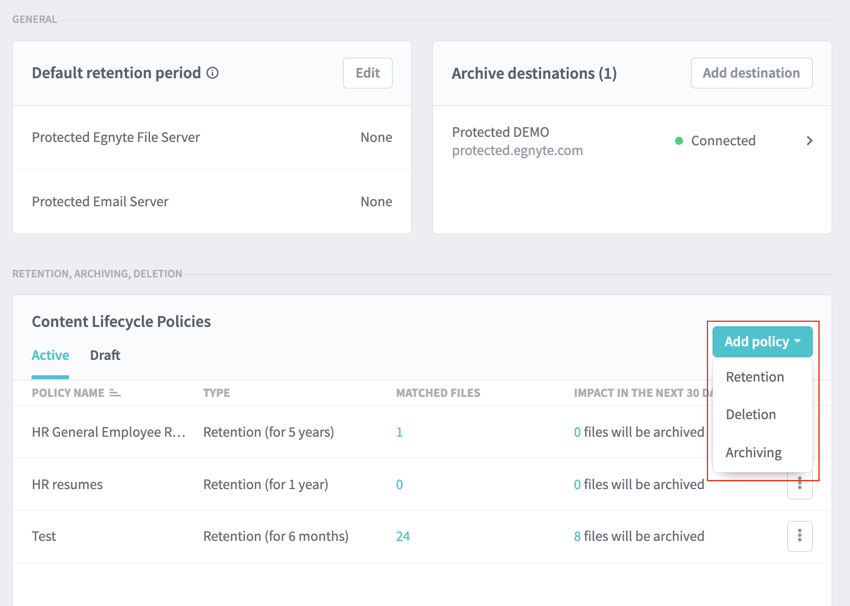The height and width of the screenshot is (606, 850).
Task: Choose Archiving from the Add policy menu
Action: (753, 452)
